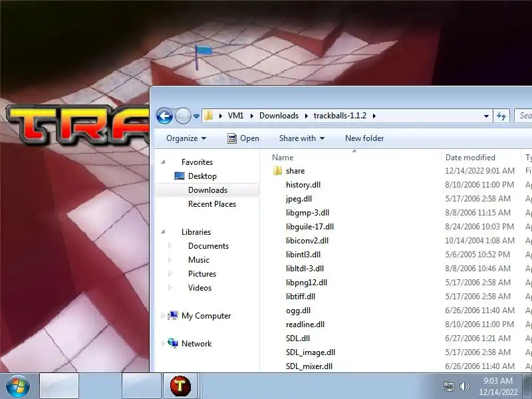Open the address bar history dropdown

[x=486, y=116]
